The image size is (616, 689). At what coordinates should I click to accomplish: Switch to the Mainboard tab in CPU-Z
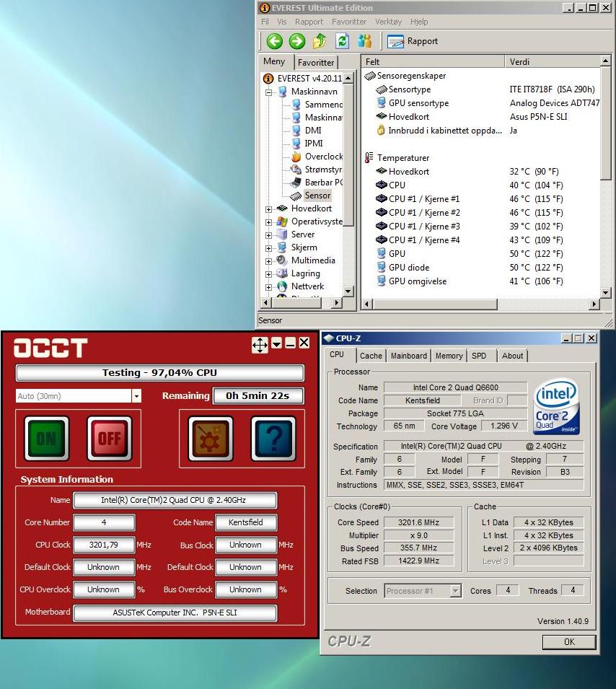pos(408,356)
